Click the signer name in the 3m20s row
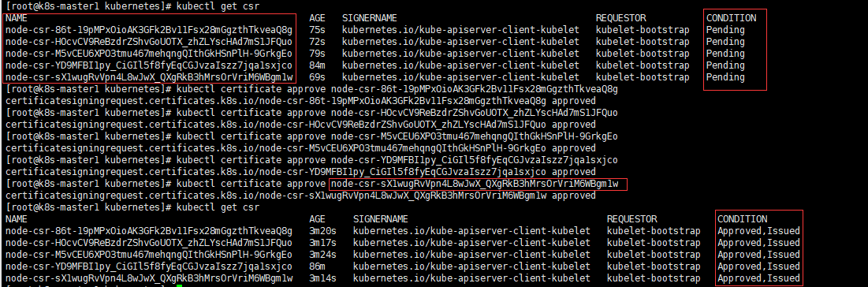The height and width of the screenshot is (287, 868). [471, 231]
